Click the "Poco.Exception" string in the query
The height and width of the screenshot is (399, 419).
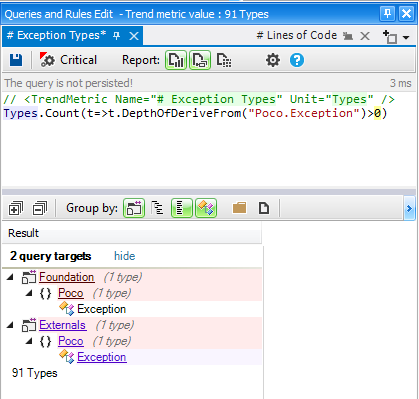[304, 113]
